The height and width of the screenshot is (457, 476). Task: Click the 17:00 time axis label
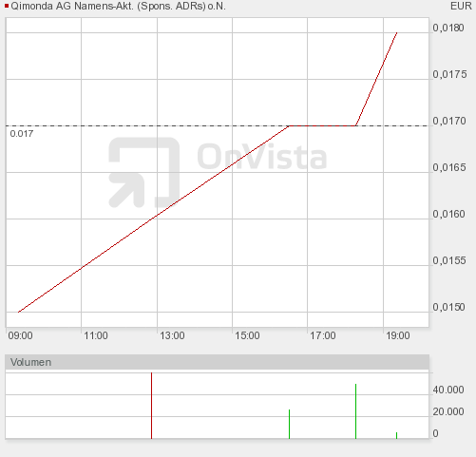pos(323,335)
